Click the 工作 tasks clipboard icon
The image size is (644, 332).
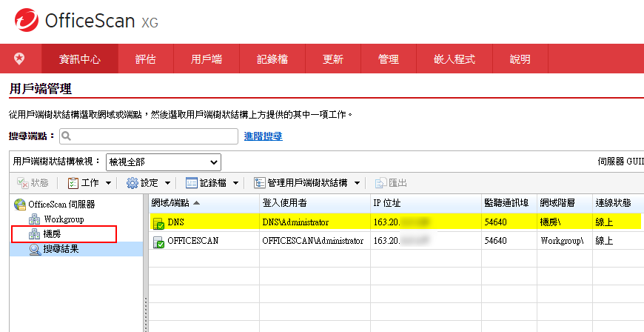73,183
